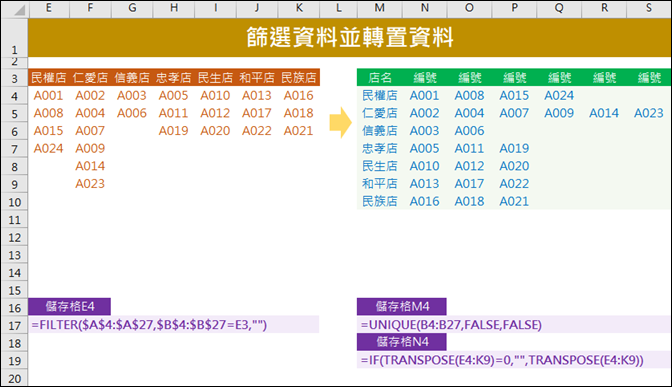
Task: Select blue cell A022 in column P
Action: (514, 183)
